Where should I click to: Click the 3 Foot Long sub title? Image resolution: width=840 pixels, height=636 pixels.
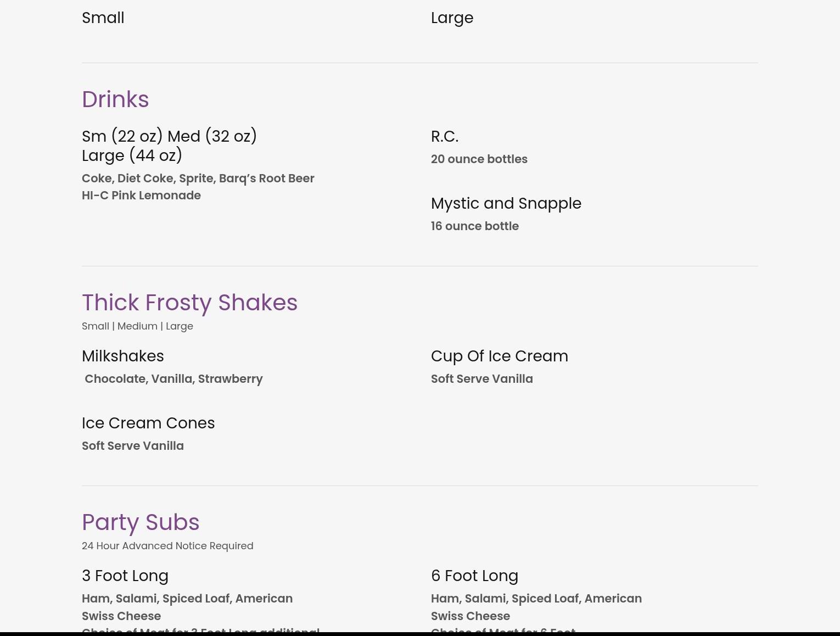pyautogui.click(x=125, y=576)
